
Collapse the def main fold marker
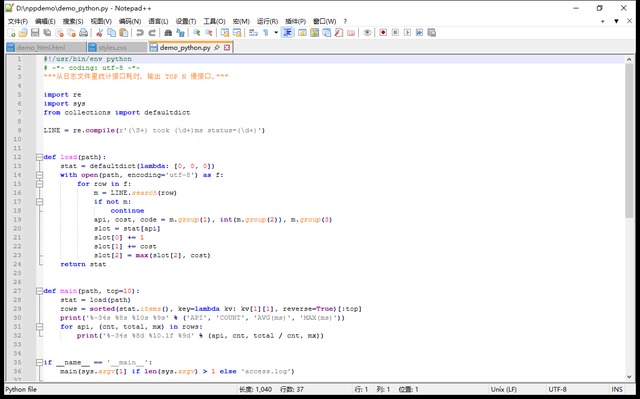pyautogui.click(x=39, y=291)
